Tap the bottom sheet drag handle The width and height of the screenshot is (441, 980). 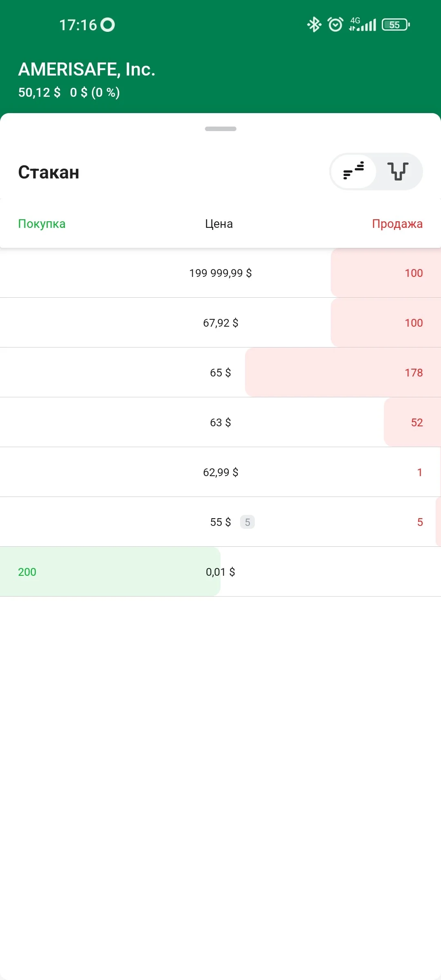point(220,129)
